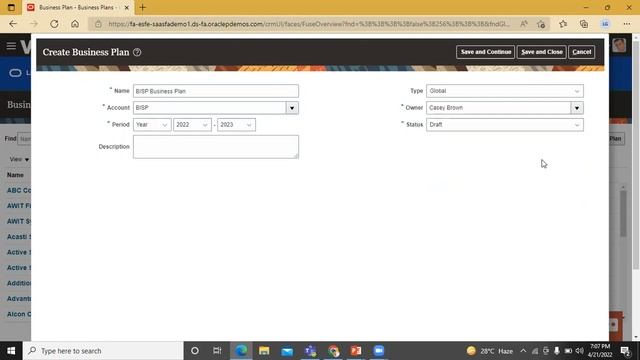Open the View menu in background page
This screenshot has height=360, width=640.
19,159
